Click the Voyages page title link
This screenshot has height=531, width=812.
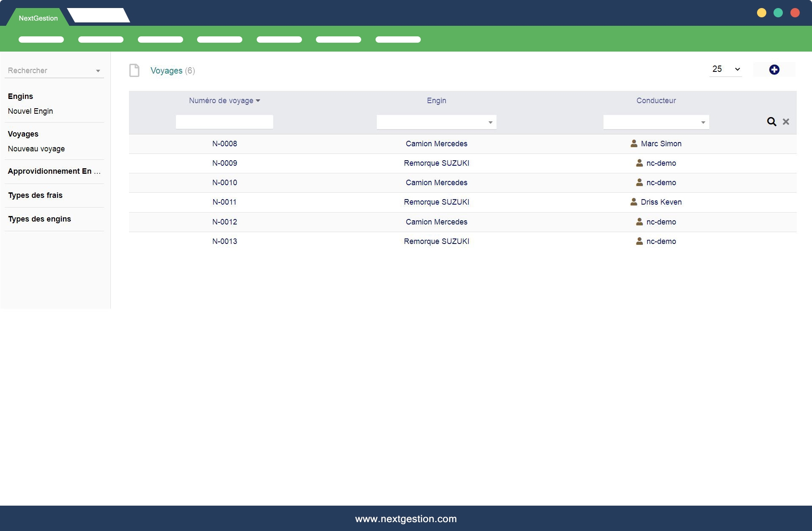pos(167,71)
